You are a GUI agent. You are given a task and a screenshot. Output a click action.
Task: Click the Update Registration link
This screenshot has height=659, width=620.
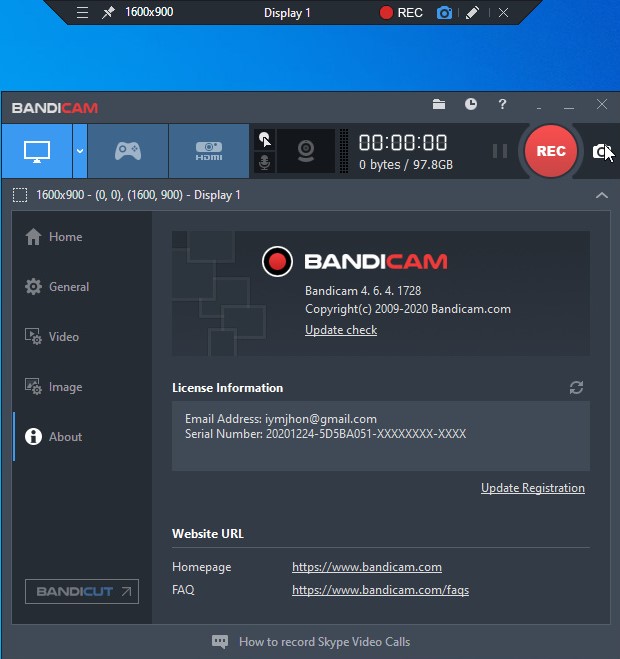pyautogui.click(x=533, y=488)
